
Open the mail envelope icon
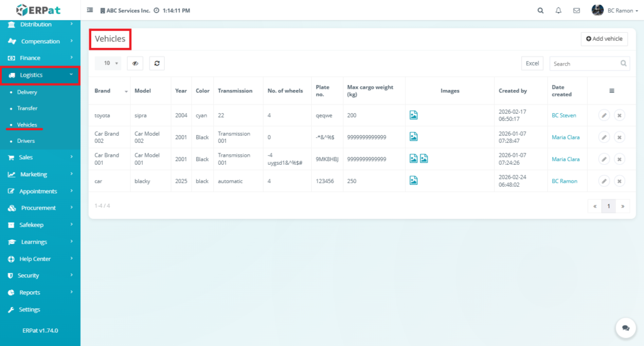click(576, 11)
